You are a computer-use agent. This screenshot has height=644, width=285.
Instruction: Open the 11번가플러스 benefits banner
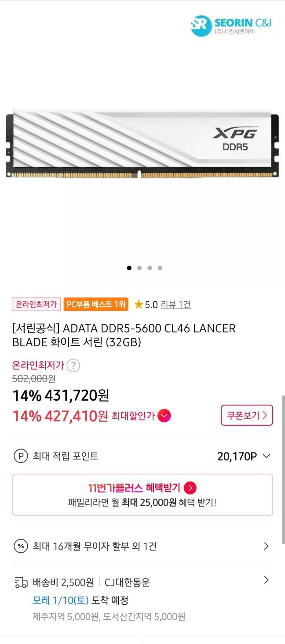142,495
